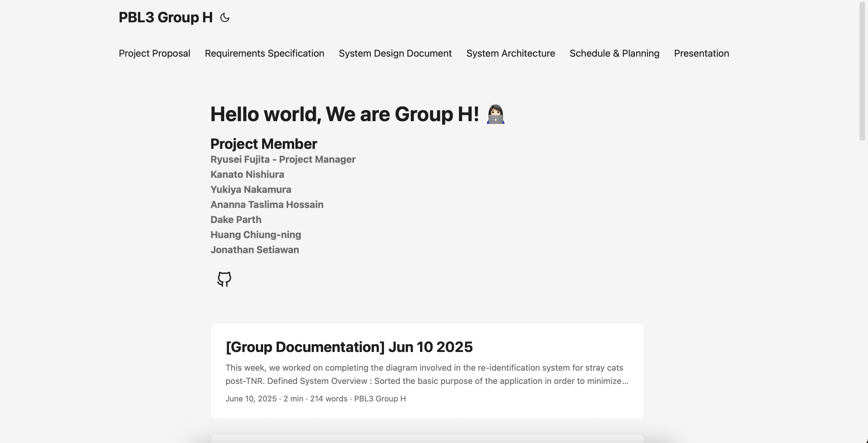Click the PBL3 Group H site title

click(165, 17)
